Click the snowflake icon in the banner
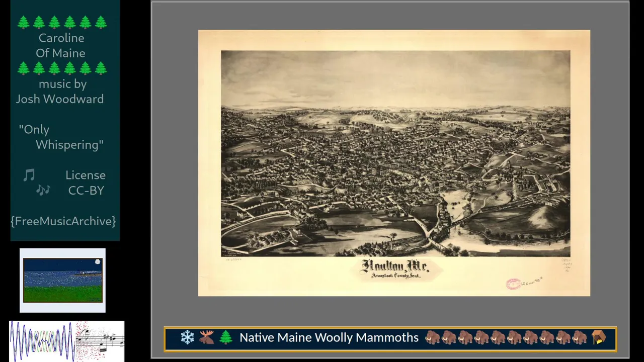 188,337
